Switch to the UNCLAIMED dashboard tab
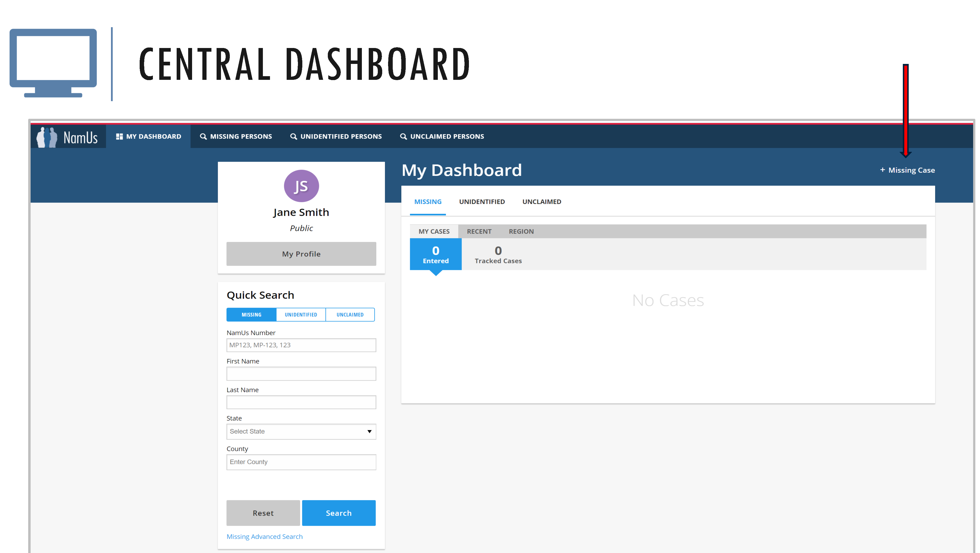Viewport: 980px width, 553px height. click(x=541, y=202)
